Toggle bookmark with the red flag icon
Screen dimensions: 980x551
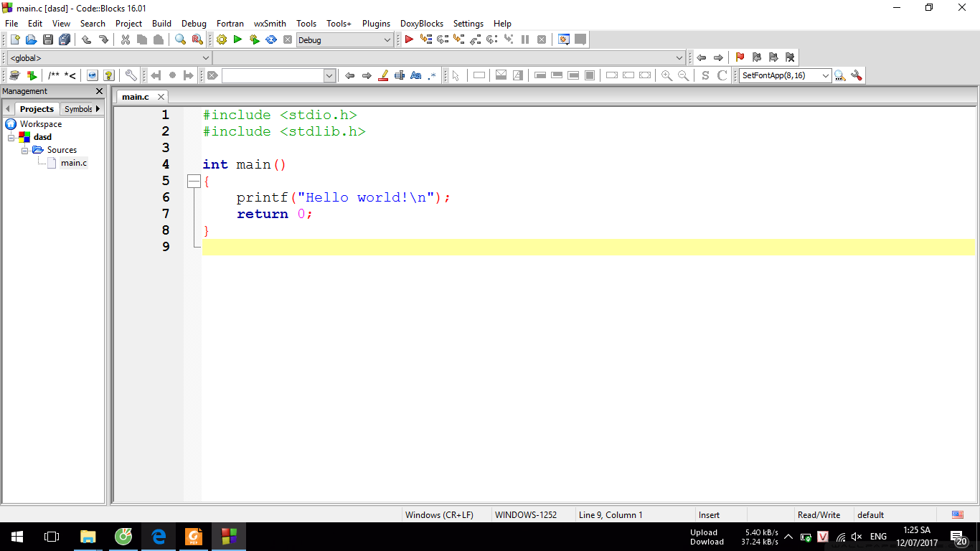(x=740, y=57)
